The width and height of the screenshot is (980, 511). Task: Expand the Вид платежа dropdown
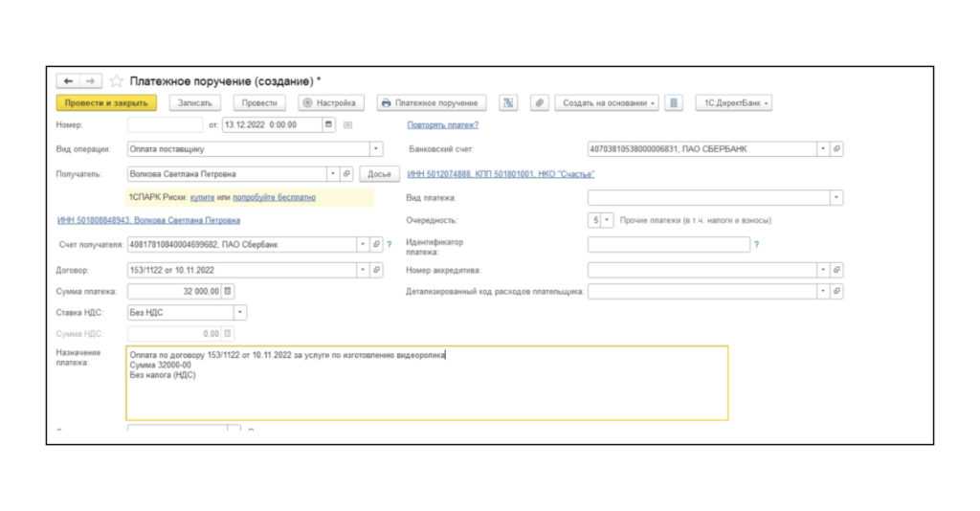pos(836,197)
